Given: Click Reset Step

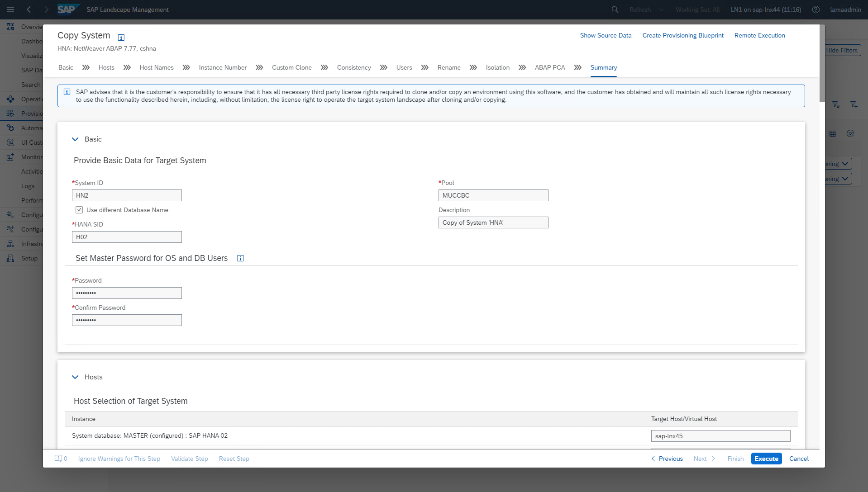Looking at the screenshot, I should [234, 459].
